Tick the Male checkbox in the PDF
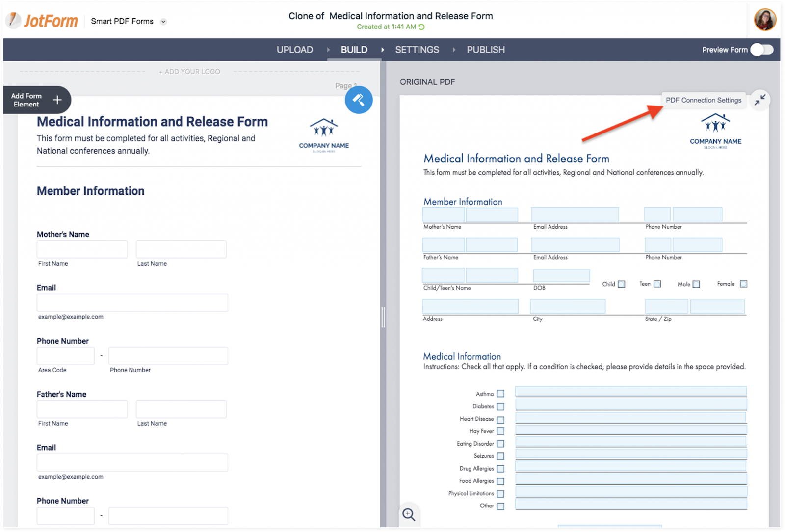785x532 pixels. pos(696,284)
